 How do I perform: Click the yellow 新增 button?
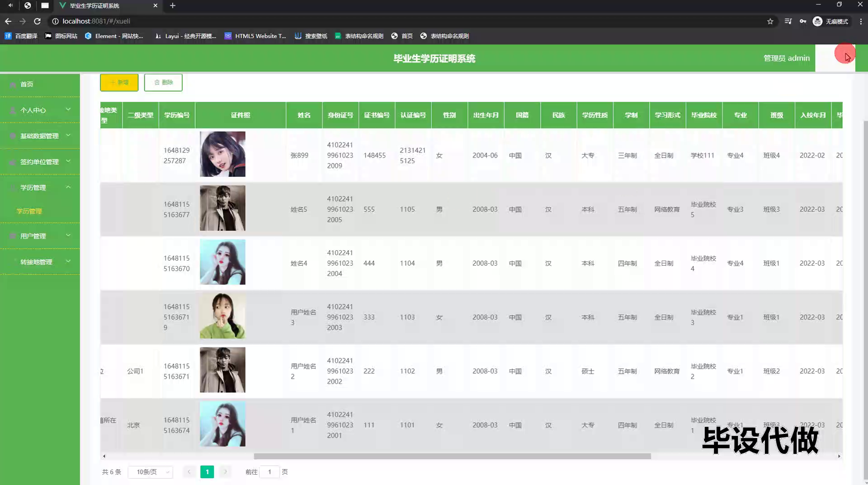(x=119, y=82)
